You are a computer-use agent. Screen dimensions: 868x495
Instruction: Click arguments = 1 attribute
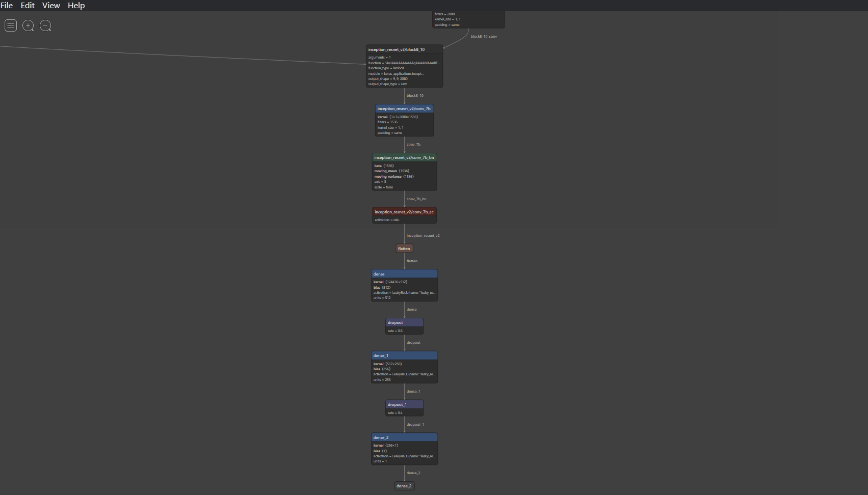pos(379,58)
